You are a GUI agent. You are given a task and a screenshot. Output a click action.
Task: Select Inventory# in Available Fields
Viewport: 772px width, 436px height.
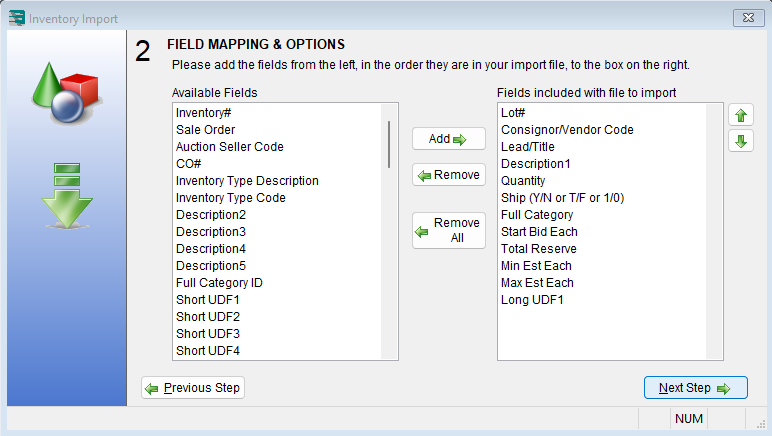click(x=278, y=113)
